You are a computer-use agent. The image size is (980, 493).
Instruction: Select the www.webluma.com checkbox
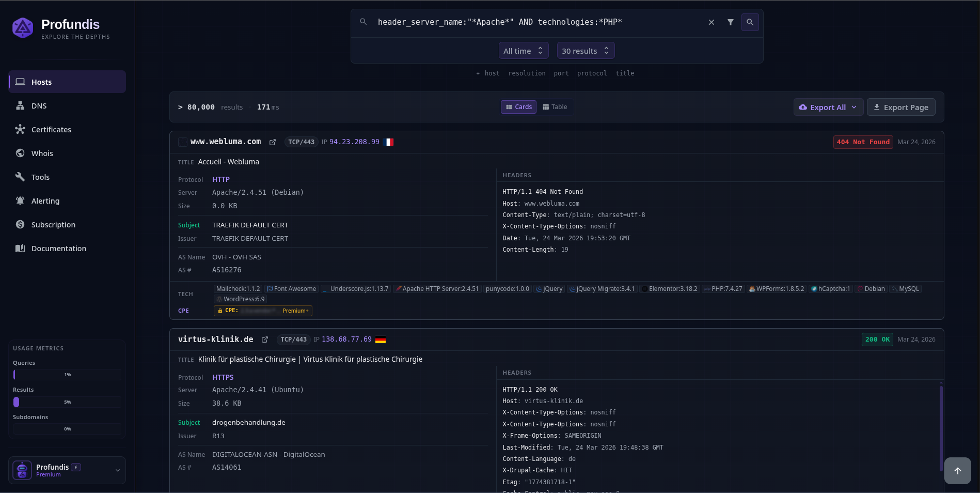point(183,142)
